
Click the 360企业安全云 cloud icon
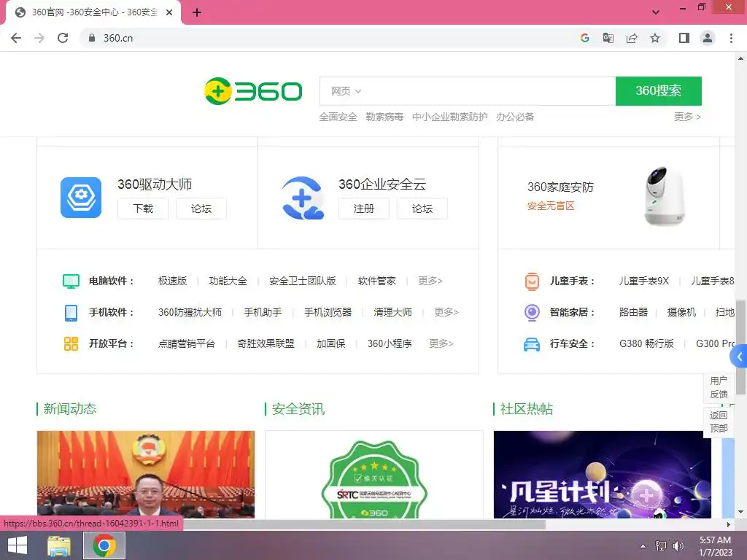click(x=303, y=198)
